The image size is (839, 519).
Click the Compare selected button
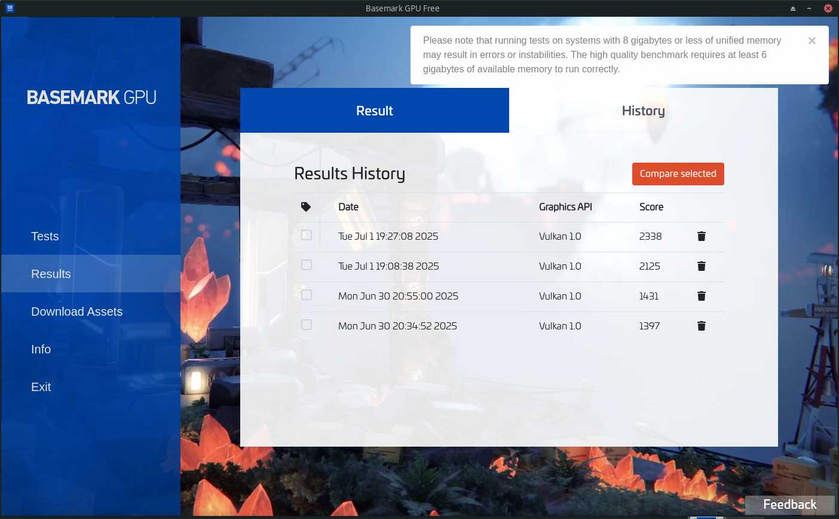coord(678,174)
